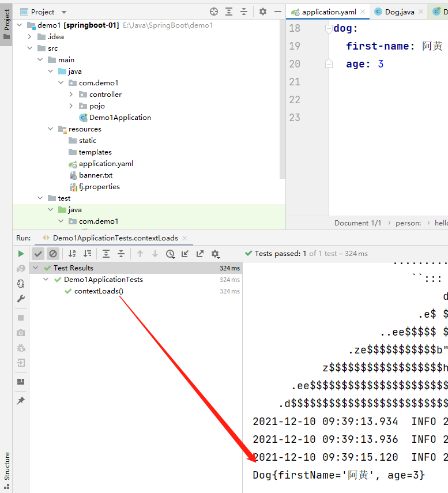This screenshot has height=493, width=448.
Task: Toggle Show Passed tests checkmark
Action: point(38,254)
